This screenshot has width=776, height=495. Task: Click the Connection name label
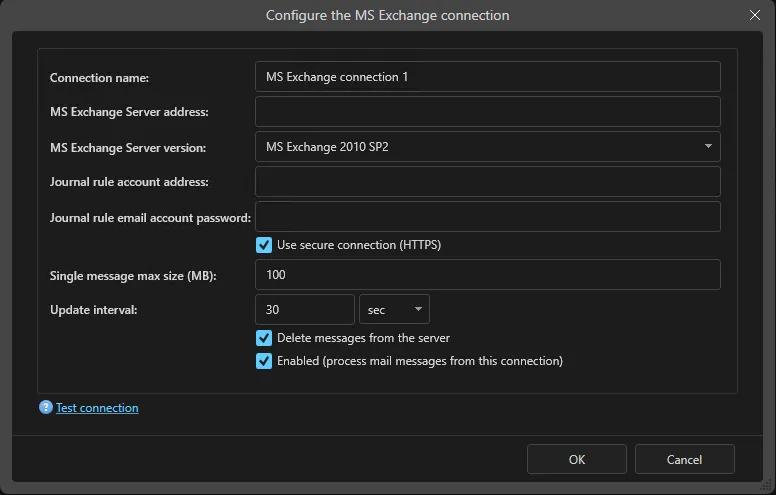(99, 78)
